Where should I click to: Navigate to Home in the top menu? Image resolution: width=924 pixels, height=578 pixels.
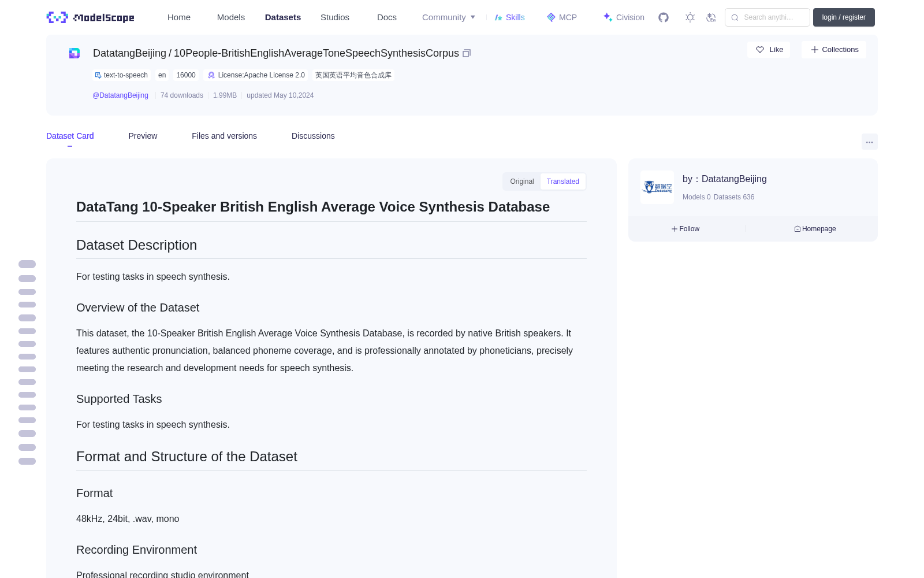[x=179, y=17]
